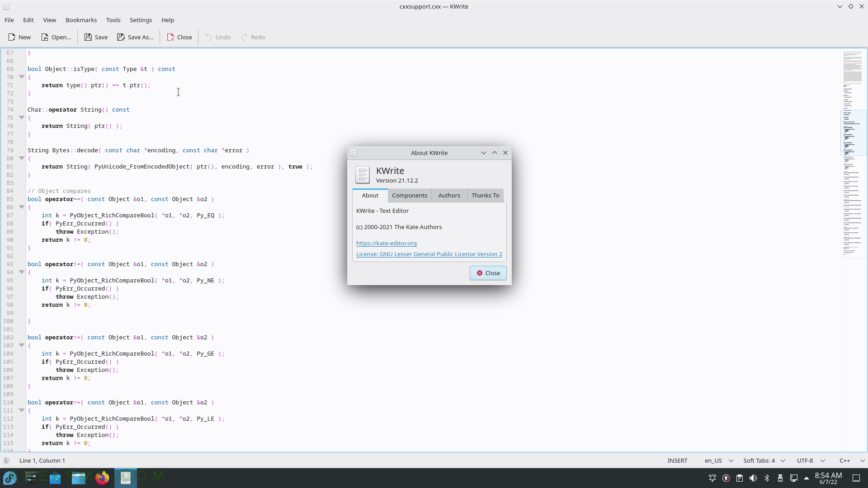Viewport: 868px width, 488px height.
Task: Open the Fedora application launcher in the taskbar
Action: pos(10,478)
